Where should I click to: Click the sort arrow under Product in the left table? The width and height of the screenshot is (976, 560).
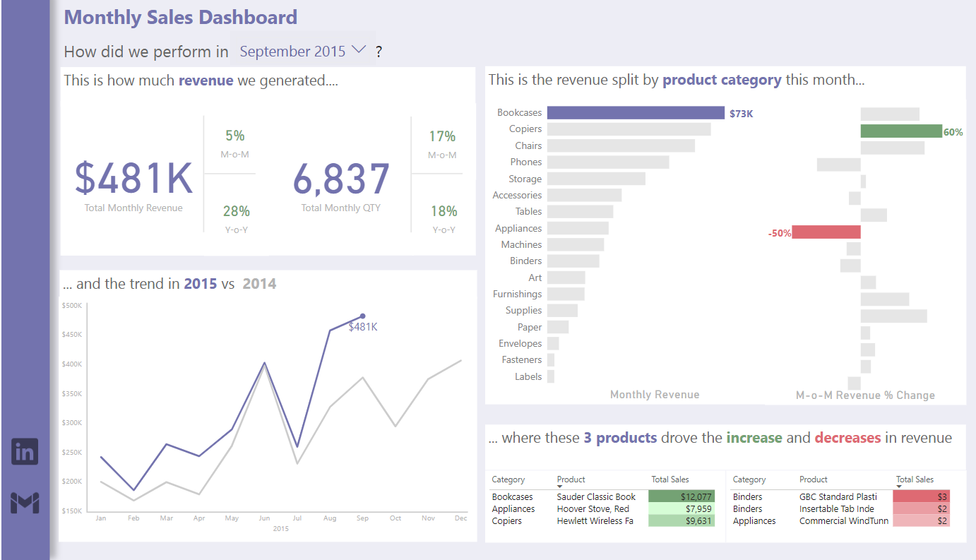pyautogui.click(x=560, y=487)
